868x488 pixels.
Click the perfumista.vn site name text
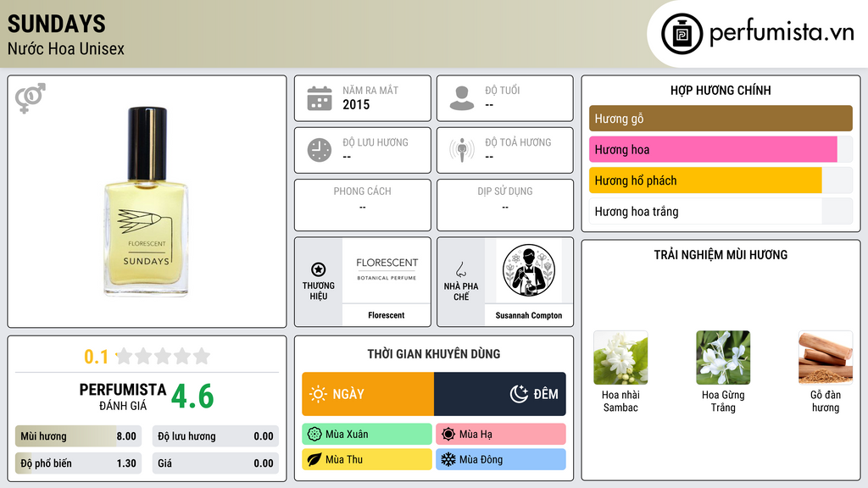[782, 33]
